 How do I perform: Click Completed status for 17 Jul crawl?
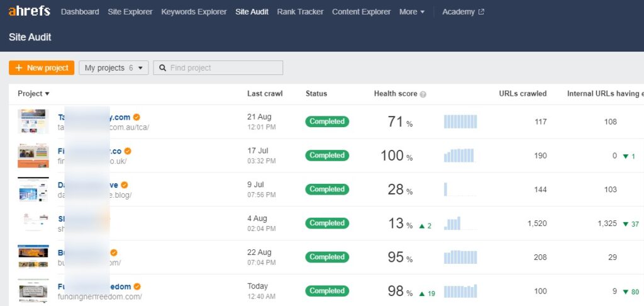click(327, 156)
